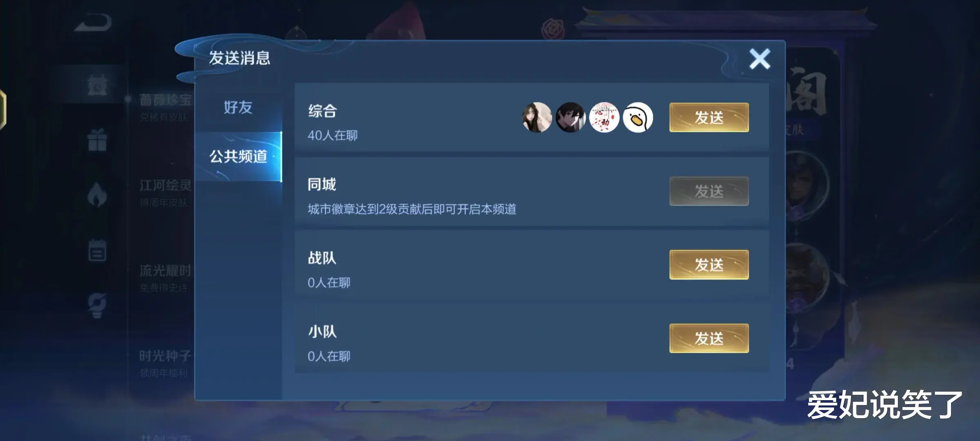The image size is (980, 441).
Task: Tap the girl photo avatar in 综合 channel
Action: coord(537,118)
